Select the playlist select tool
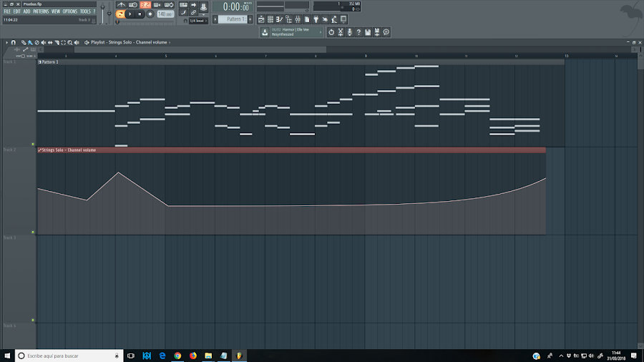644x362 pixels. pos(63,42)
